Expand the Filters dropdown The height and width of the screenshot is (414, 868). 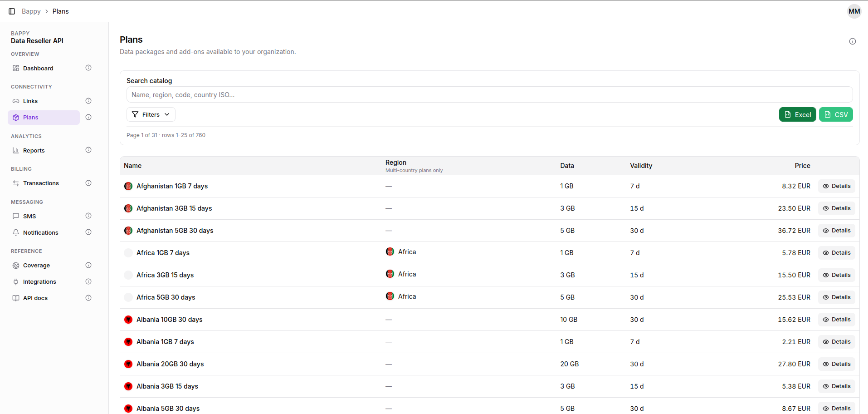pos(151,114)
